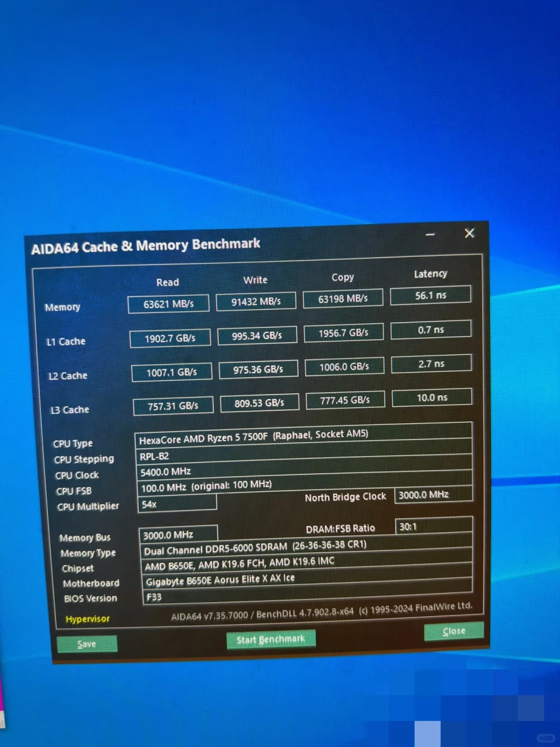Click the yellow Hypervisor label
This screenshot has width=560, height=747.
tap(88, 618)
